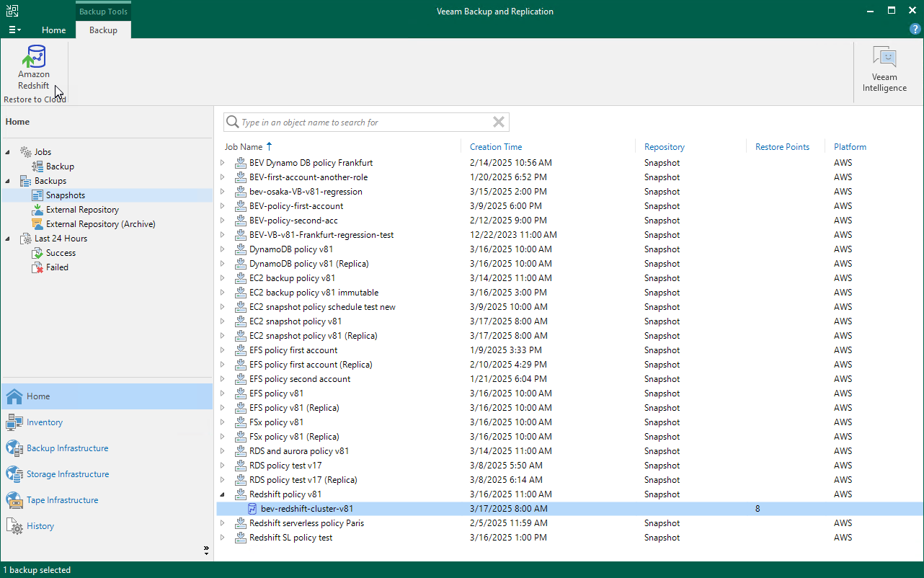Click restore points value 8
The height and width of the screenshot is (578, 924).
pos(758,509)
